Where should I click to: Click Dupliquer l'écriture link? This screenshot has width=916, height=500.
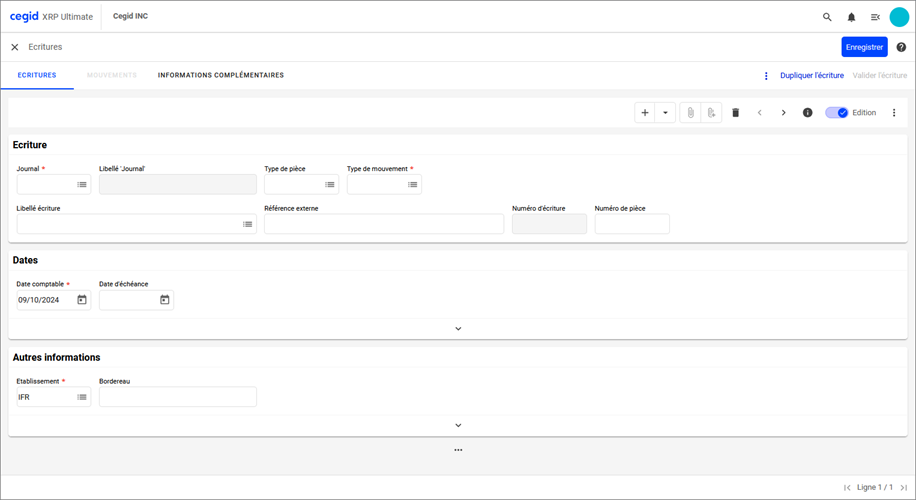812,76
